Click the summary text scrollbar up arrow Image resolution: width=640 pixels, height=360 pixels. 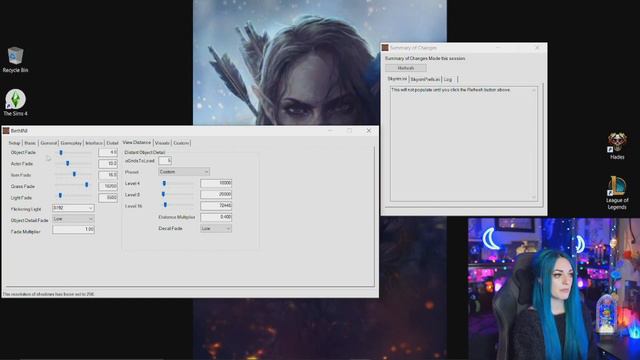(x=534, y=90)
